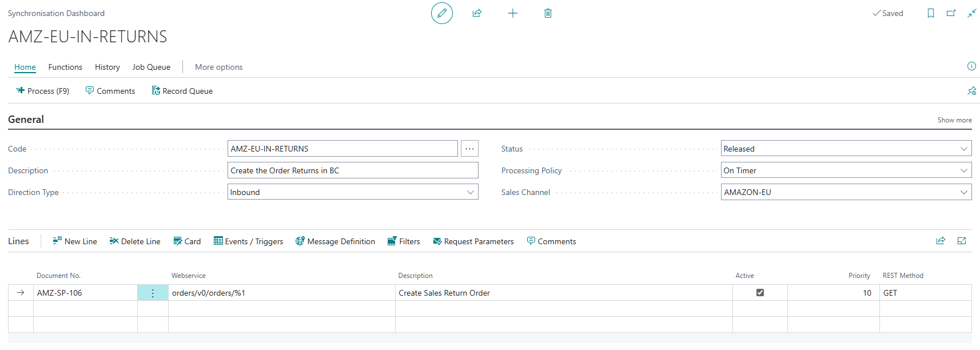Click the expand Lines section icon
The height and width of the screenshot is (350, 980).
click(x=962, y=241)
